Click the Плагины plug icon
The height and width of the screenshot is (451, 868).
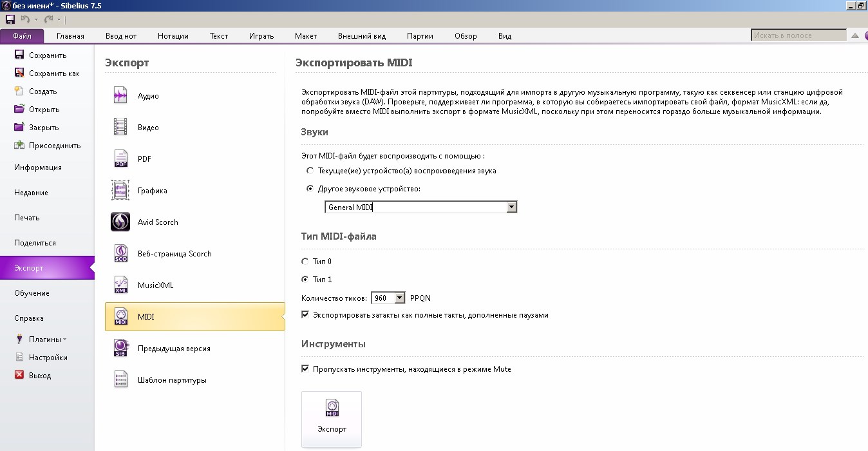(19, 339)
